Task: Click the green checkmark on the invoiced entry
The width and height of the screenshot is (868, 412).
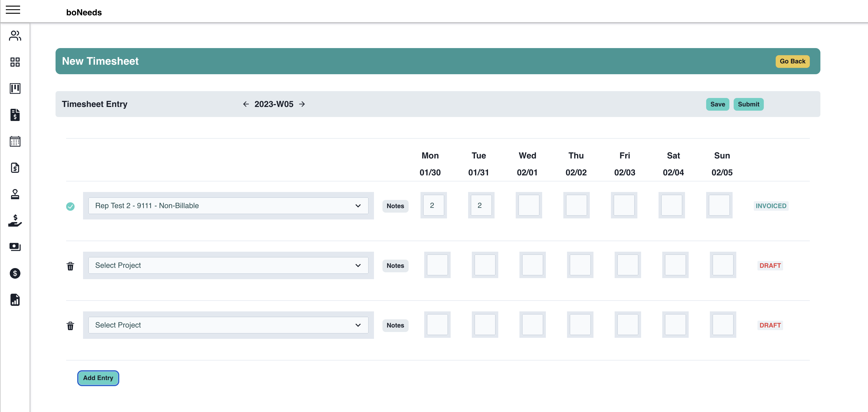Action: [70, 206]
